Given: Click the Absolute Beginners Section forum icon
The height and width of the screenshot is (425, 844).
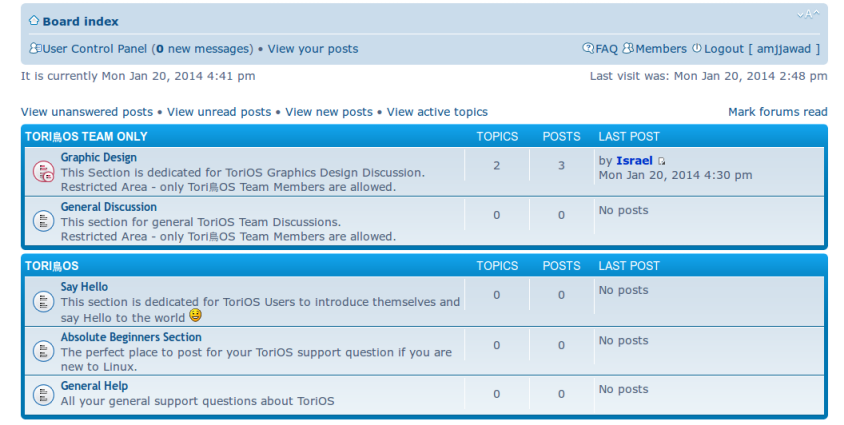Looking at the screenshot, I should coord(43,351).
